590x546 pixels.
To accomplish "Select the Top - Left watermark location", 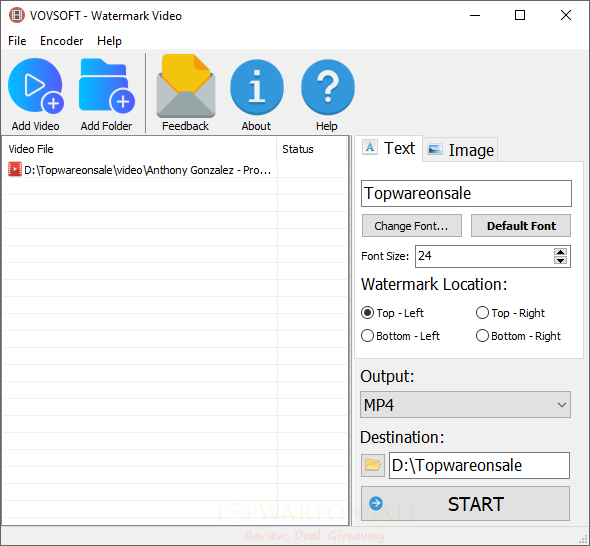I will coord(392,313).
